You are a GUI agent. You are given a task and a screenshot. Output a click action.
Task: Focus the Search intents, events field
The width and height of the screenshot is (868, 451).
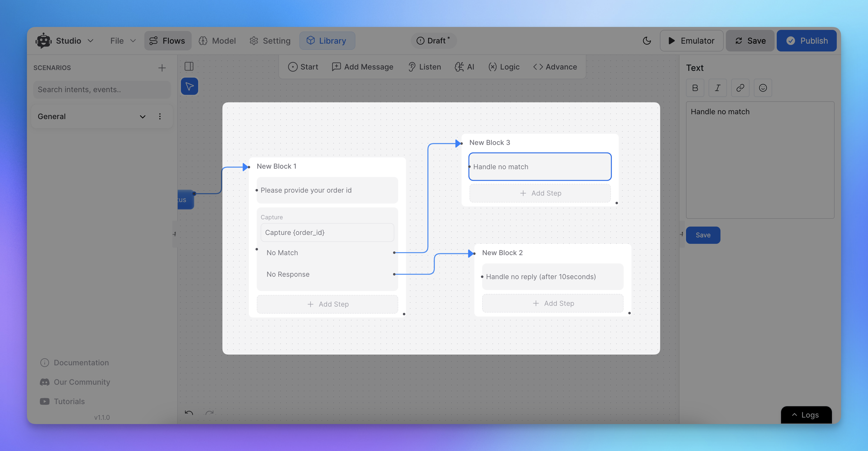(x=102, y=90)
